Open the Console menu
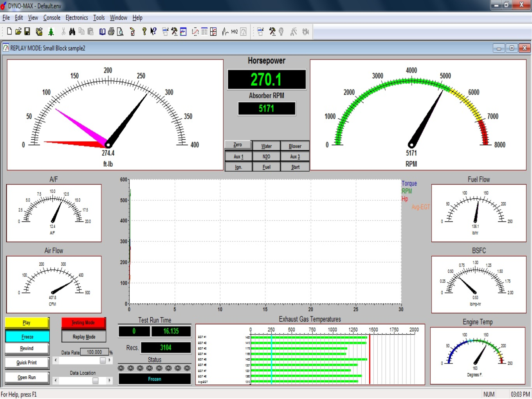The image size is (532, 399). [52, 18]
